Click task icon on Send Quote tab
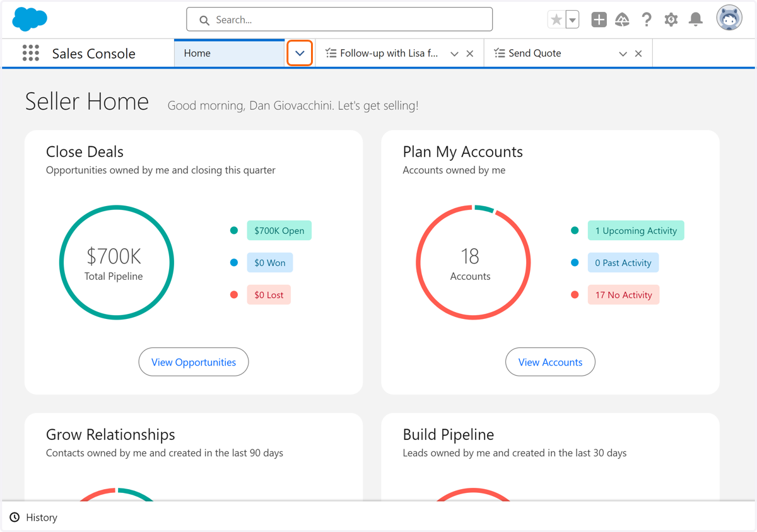The image size is (757, 532). (x=499, y=54)
